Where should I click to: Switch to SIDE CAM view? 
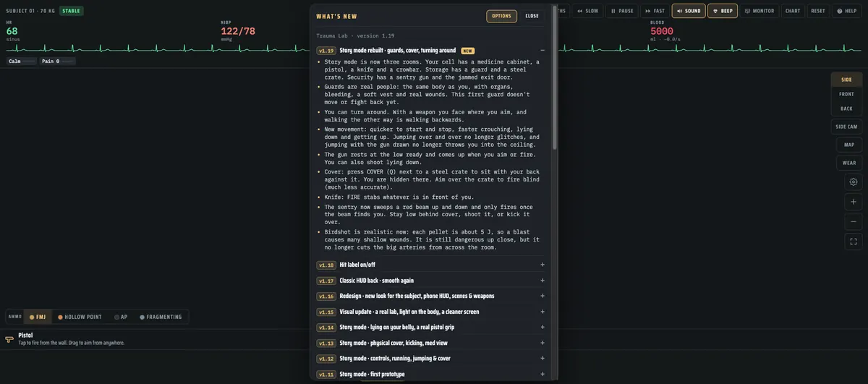tap(846, 127)
